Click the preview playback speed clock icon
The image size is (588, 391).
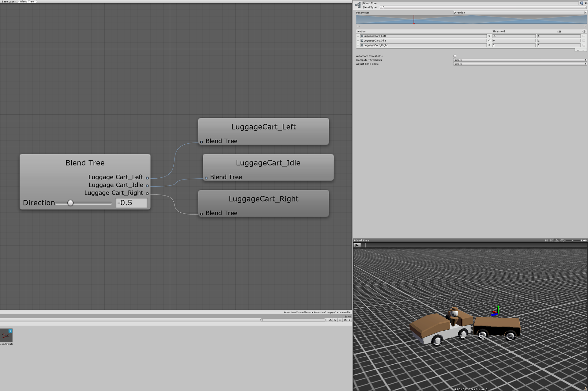(x=563, y=241)
